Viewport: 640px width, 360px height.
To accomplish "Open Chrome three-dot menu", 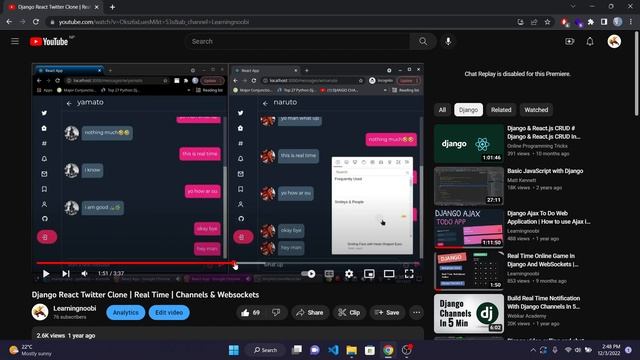I will click(631, 22).
